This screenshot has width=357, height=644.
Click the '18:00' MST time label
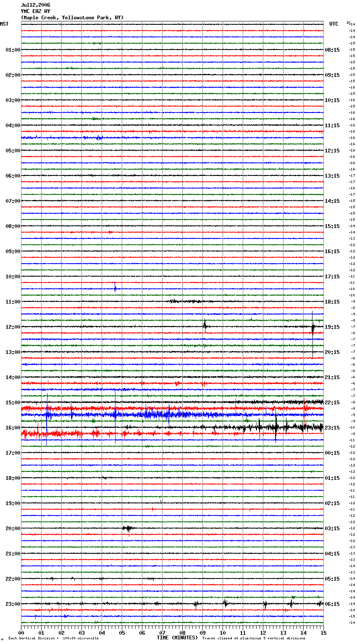tap(13, 478)
